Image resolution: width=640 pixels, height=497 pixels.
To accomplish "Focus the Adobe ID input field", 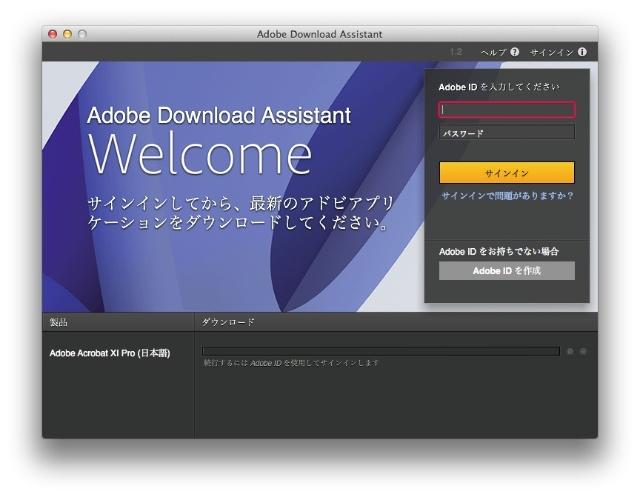I will [x=507, y=110].
